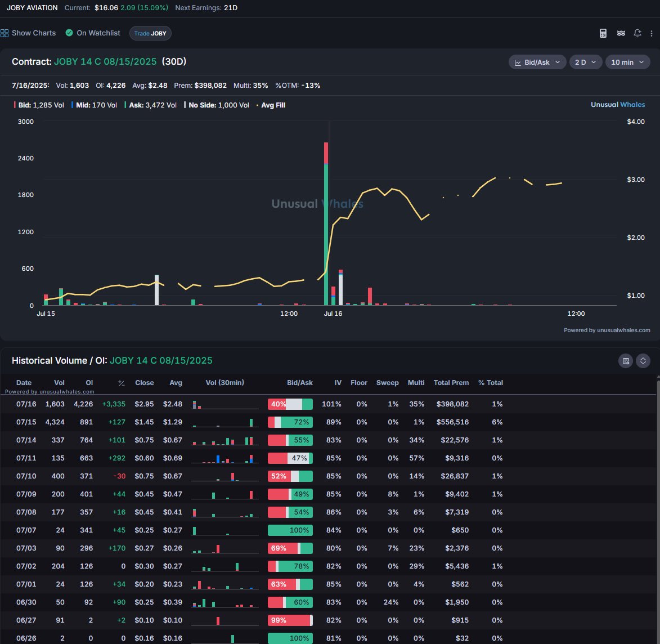Add an alert with the bell icon
Image resolution: width=660 pixels, height=644 pixels.
tap(637, 33)
